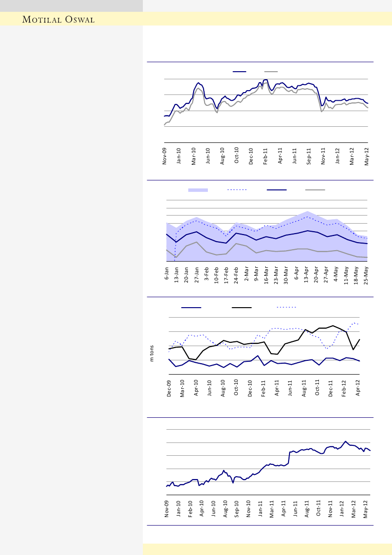This screenshot has width=392, height=555.
Task: Click the 'm tons' axis label
Action: click(x=152, y=353)
